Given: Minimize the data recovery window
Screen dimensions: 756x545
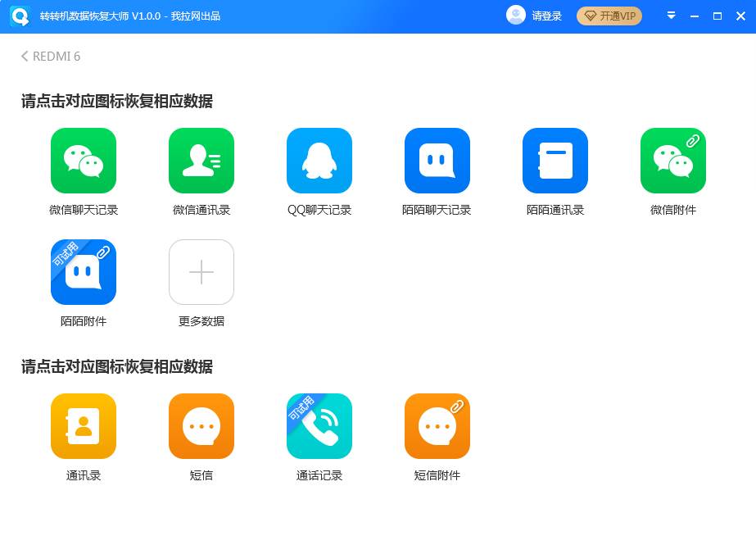Looking at the screenshot, I should click(x=695, y=16).
